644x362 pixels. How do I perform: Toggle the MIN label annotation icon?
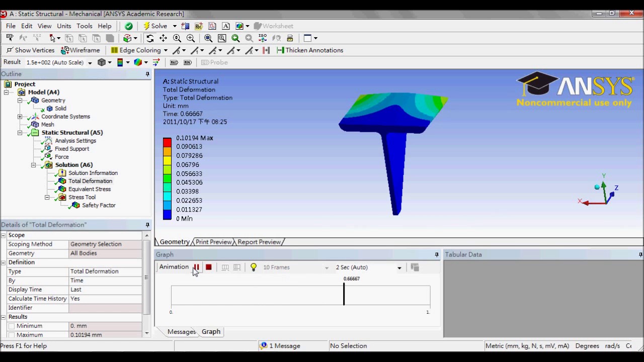(x=188, y=62)
